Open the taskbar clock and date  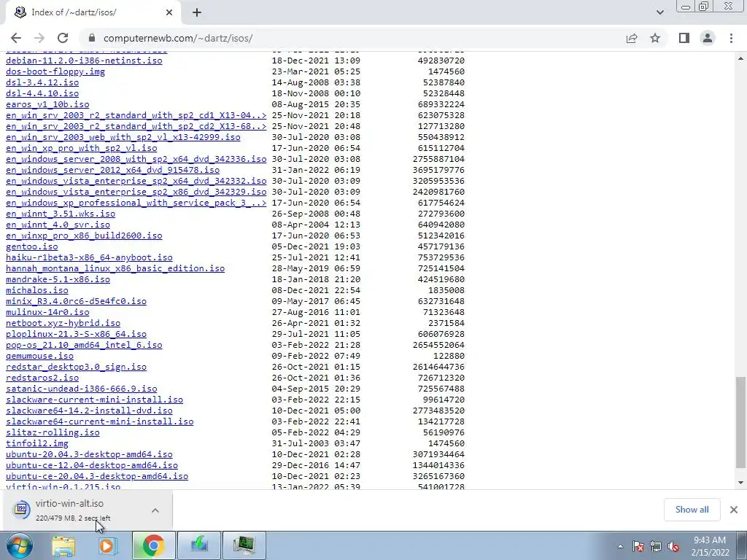point(710,546)
